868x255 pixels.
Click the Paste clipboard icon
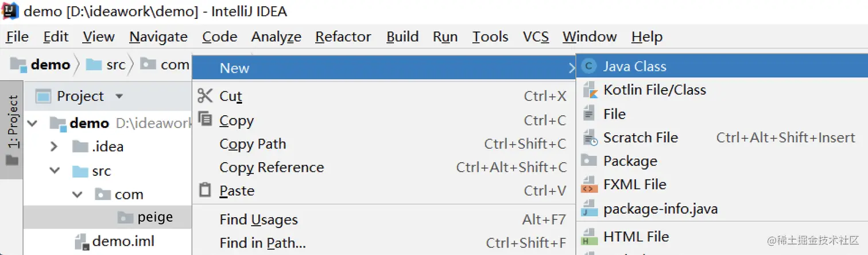[205, 190]
